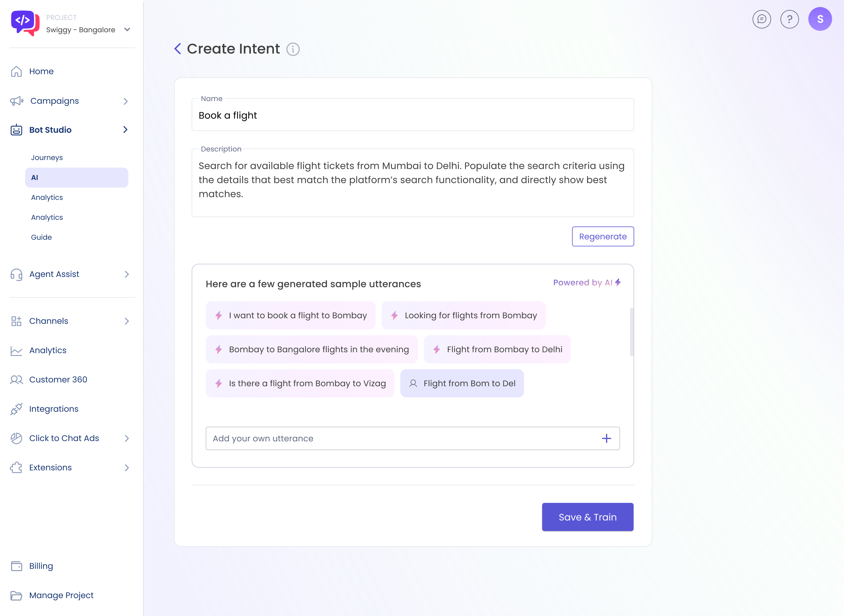
Task: Click the Regenerate button for description
Action: 602,236
